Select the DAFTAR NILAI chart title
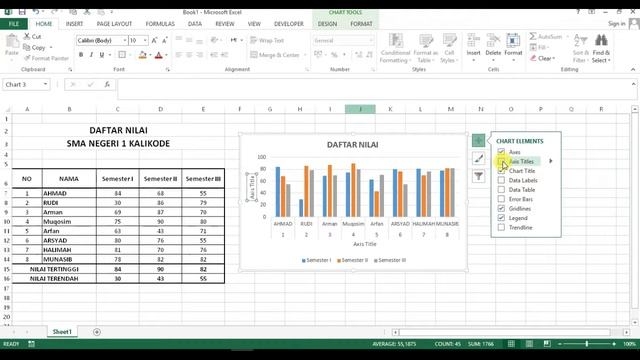Image resolution: width=640 pixels, height=360 pixels. coord(353,144)
